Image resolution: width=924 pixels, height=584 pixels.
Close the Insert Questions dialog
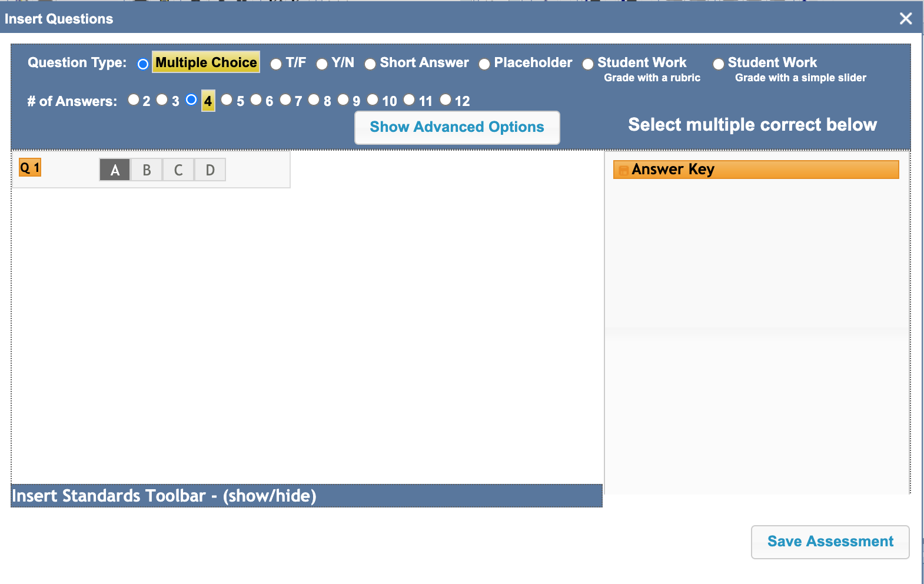pos(906,19)
